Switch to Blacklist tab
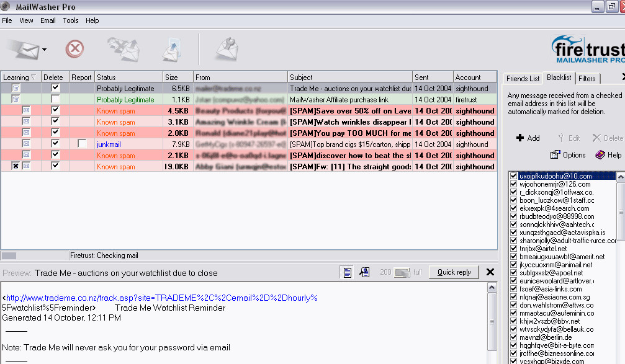 (x=559, y=78)
